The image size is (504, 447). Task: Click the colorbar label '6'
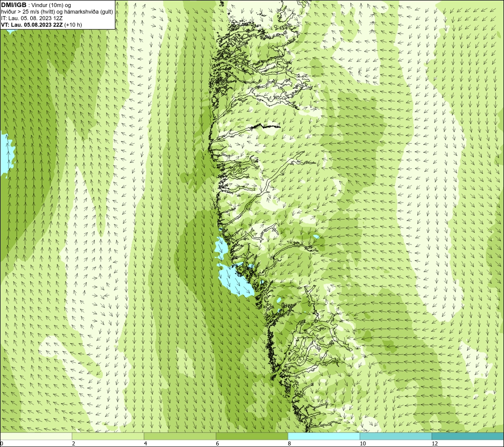[x=218, y=443]
